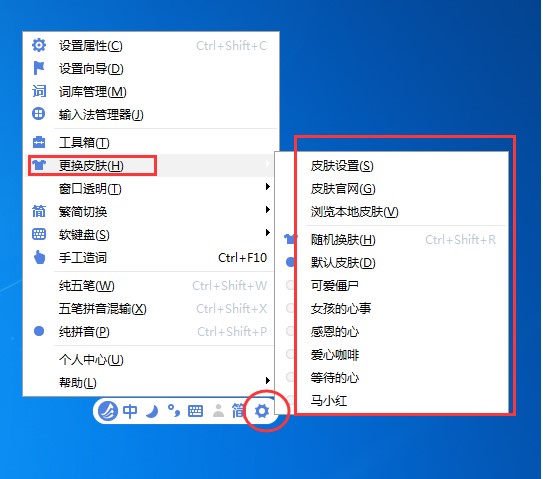This screenshot has width=543, height=479.
Task: Open 设置属性(C) menu item
Action: pyautogui.click(x=150, y=46)
